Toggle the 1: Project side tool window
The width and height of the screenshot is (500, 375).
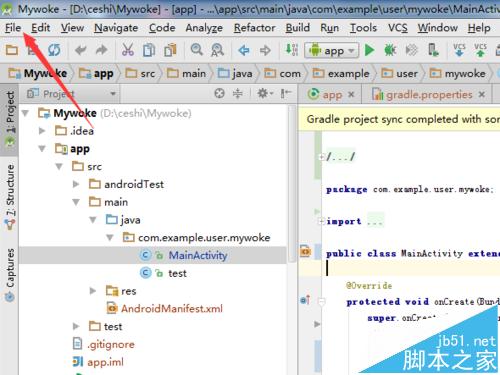click(10, 119)
